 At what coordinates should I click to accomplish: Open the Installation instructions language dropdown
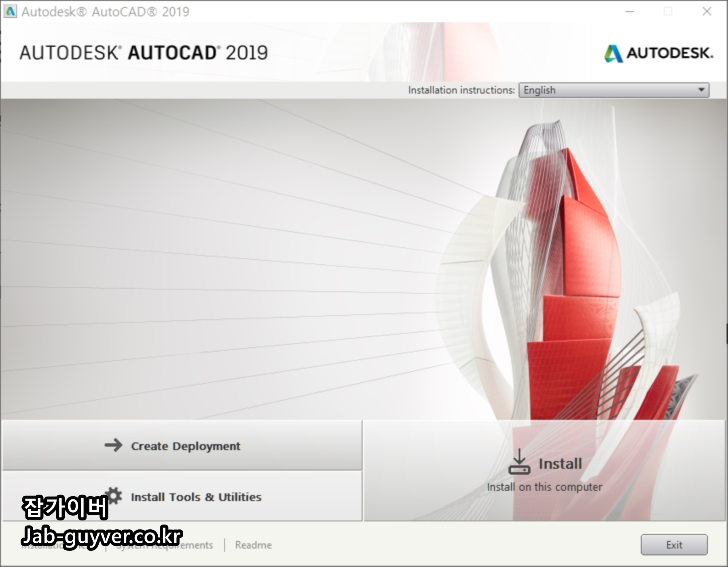click(614, 90)
